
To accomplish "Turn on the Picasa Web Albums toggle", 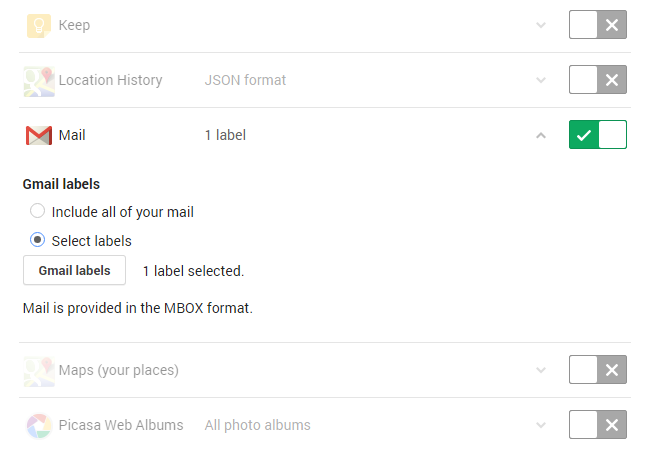I will 598,425.
